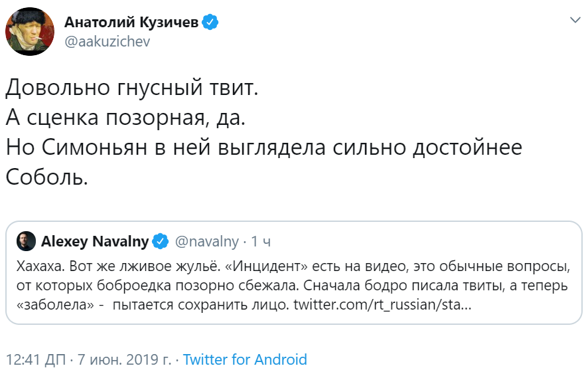Click the verified badge beside Анатолий Кузичев

(x=210, y=23)
